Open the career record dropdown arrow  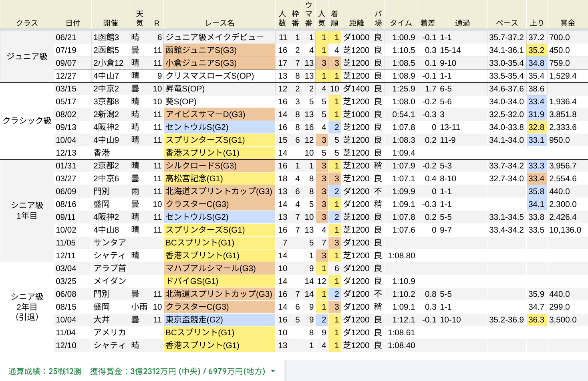[x=273, y=371]
